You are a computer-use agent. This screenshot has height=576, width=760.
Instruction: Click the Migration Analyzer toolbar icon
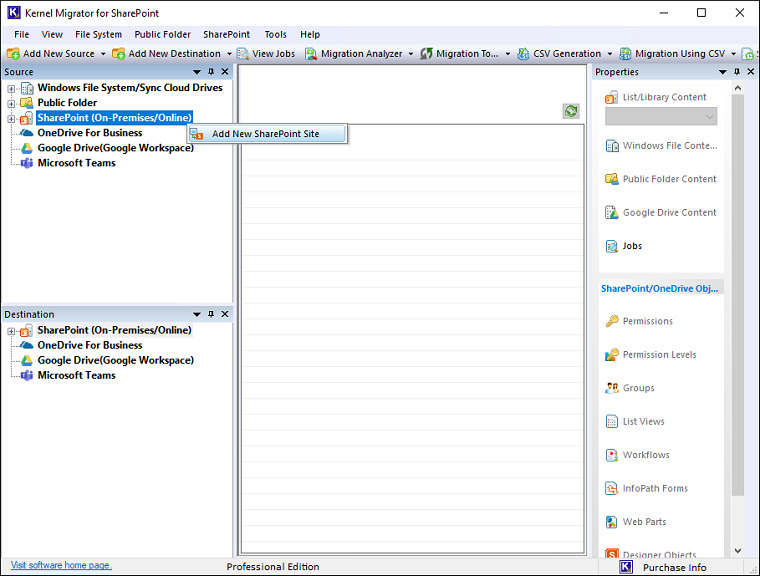pyautogui.click(x=311, y=53)
